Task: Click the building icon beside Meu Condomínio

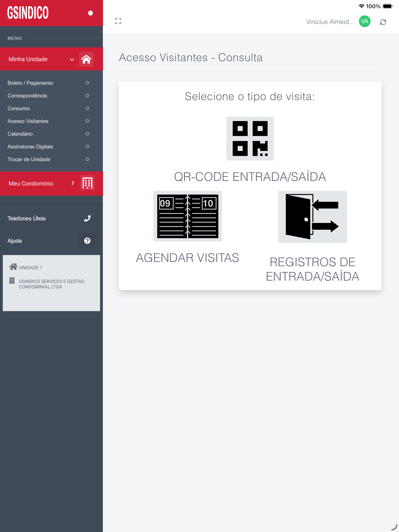Action: click(87, 183)
